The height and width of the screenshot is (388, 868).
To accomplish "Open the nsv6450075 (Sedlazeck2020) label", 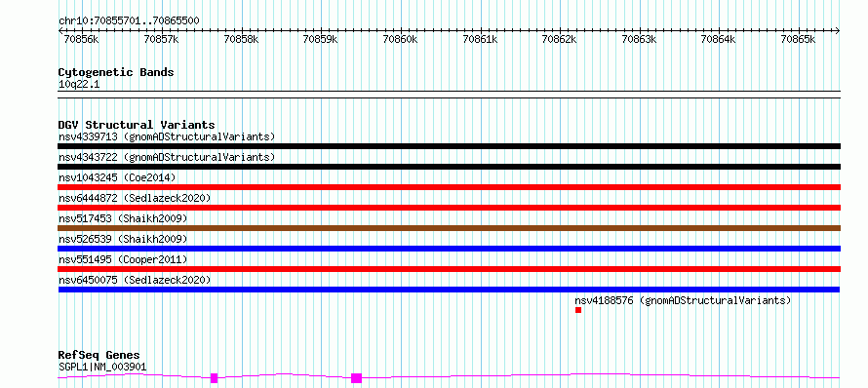I will [x=135, y=280].
